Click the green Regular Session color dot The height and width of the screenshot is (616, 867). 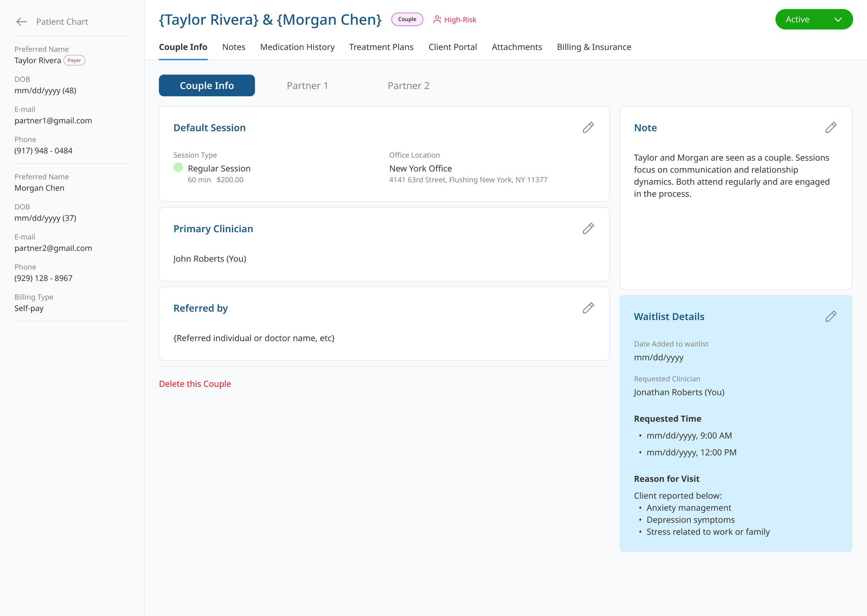(x=178, y=167)
